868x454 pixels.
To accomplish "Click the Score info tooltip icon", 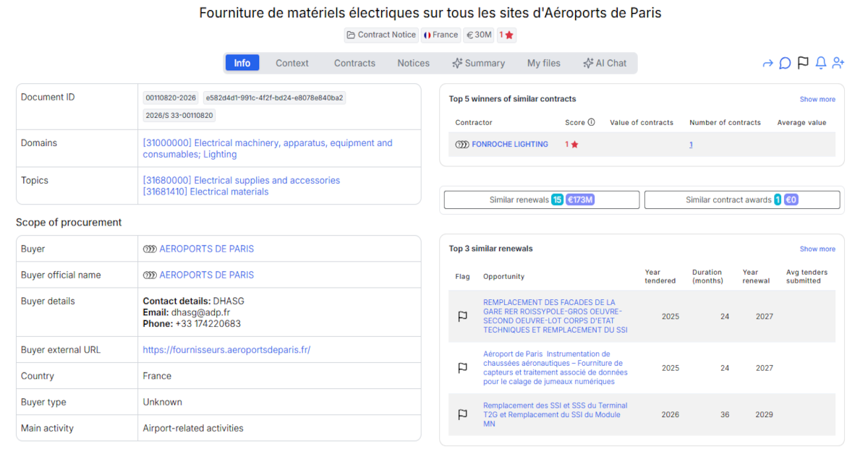I will tap(592, 122).
